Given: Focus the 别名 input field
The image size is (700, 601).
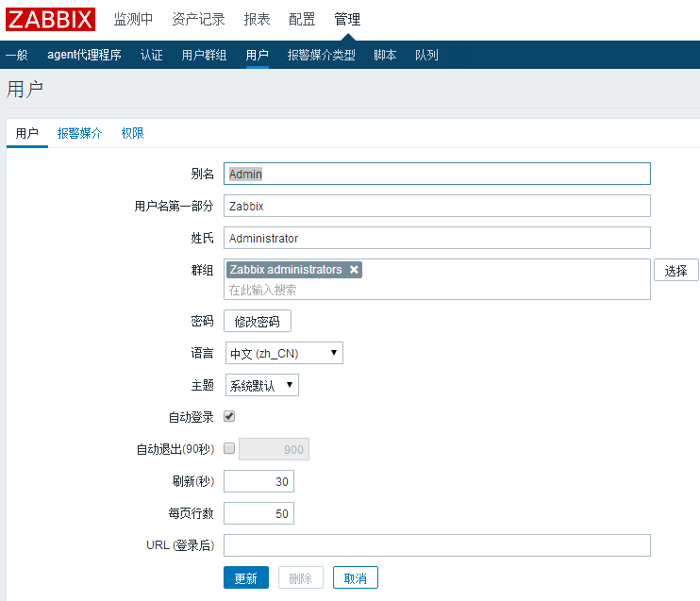Looking at the screenshot, I should pyautogui.click(x=437, y=174).
